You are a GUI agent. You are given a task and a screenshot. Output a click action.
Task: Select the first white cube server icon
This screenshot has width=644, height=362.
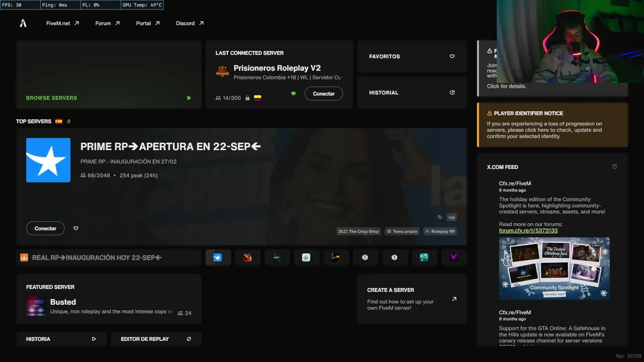click(x=365, y=257)
